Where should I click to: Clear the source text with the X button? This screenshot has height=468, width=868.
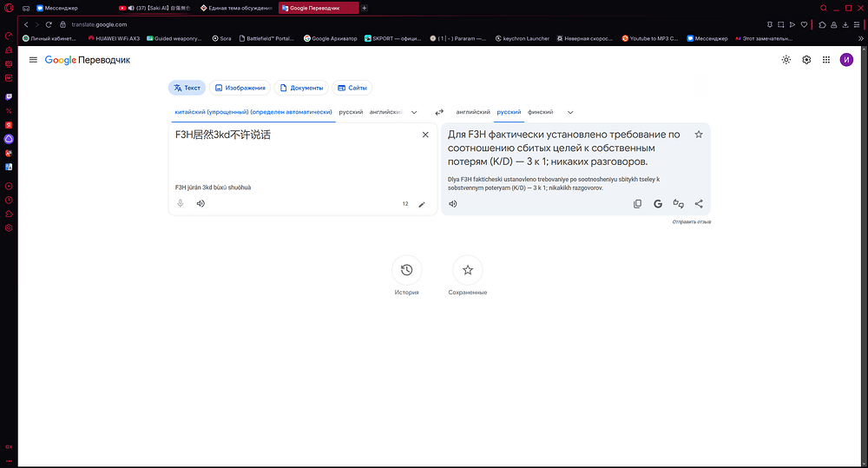[x=425, y=135]
